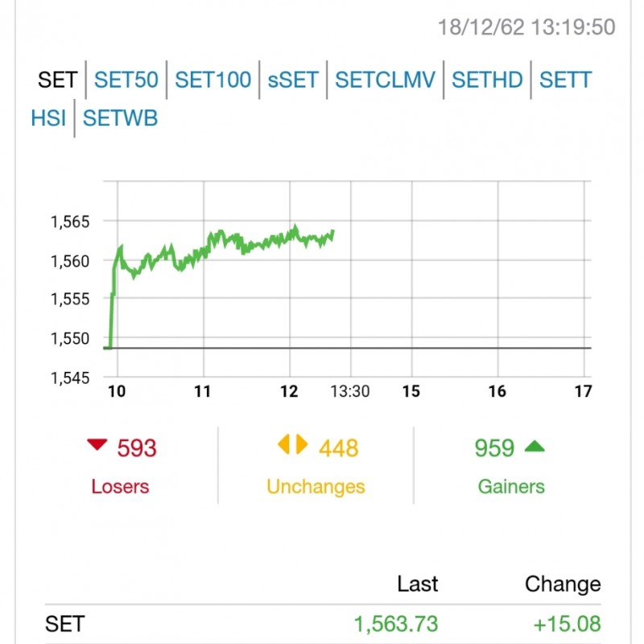This screenshot has height=644, width=644.
Task: Click the Last price 1,563.73 value
Action: point(396,624)
